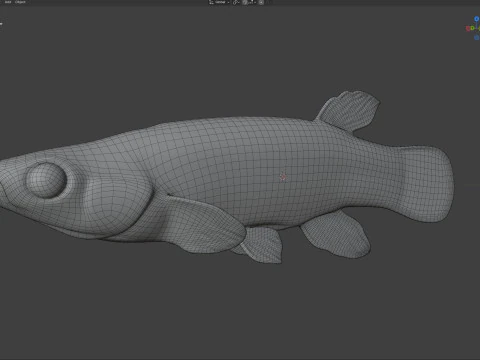Viewport: 480px width, 360px height.
Task: Click the 3D cursor on the fish body
Action: tap(283, 177)
